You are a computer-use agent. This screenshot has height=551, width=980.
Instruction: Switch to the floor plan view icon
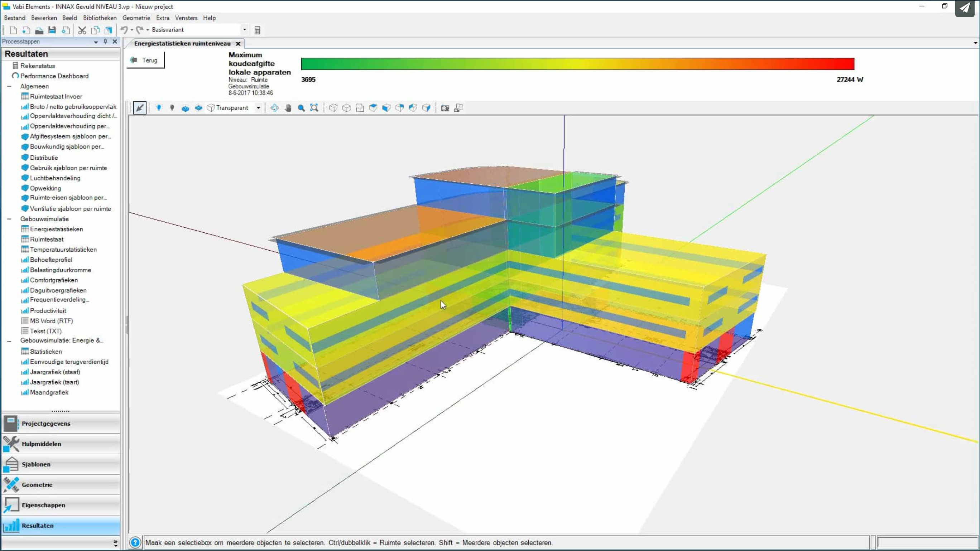[x=360, y=108]
